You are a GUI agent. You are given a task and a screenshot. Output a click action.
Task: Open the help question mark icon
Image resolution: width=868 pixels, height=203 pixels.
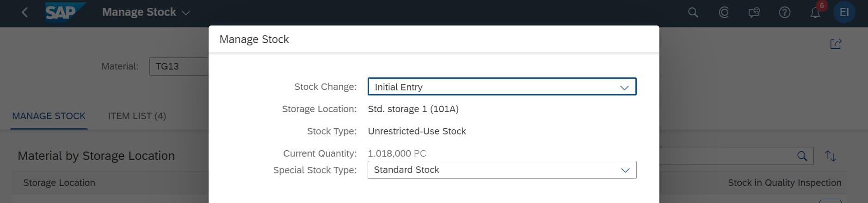[784, 13]
